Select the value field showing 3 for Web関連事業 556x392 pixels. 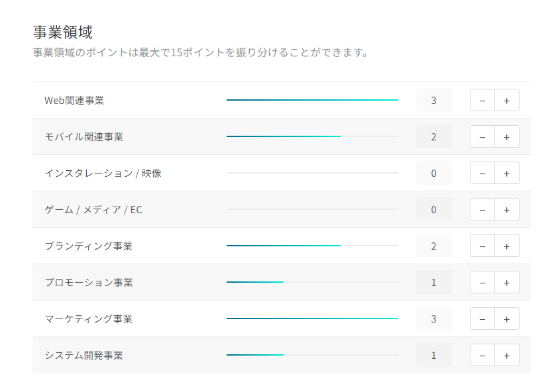(x=433, y=100)
